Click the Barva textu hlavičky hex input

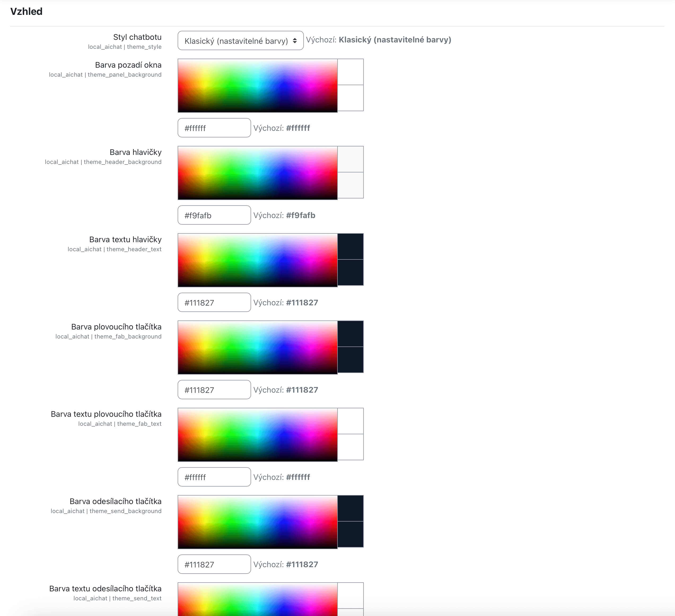pos(214,302)
